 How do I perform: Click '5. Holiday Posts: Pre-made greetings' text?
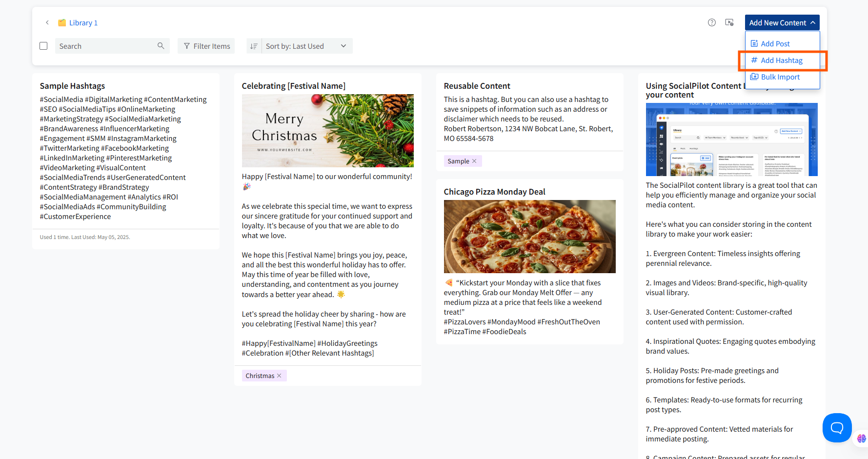[712, 371]
